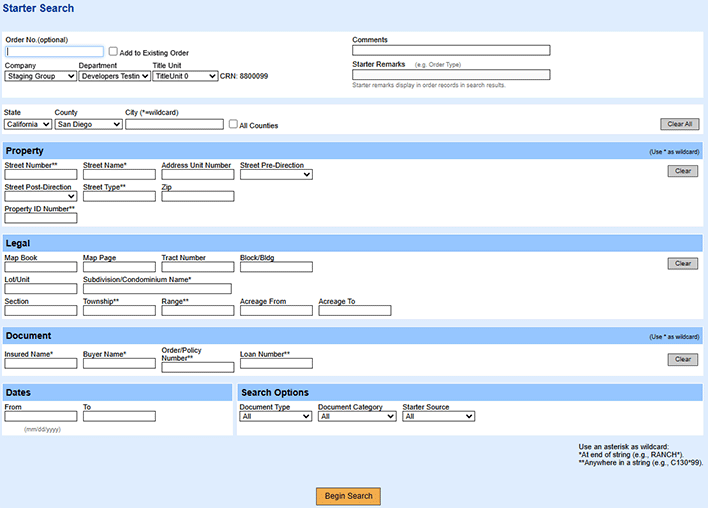Expand the Starter Source dropdown
This screenshot has width=708, height=508.
click(x=438, y=417)
